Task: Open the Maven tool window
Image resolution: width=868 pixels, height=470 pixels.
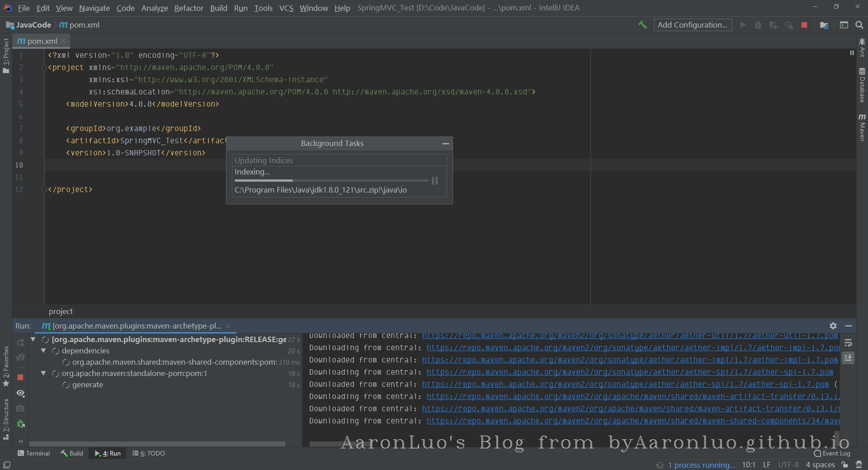Action: coord(862,127)
